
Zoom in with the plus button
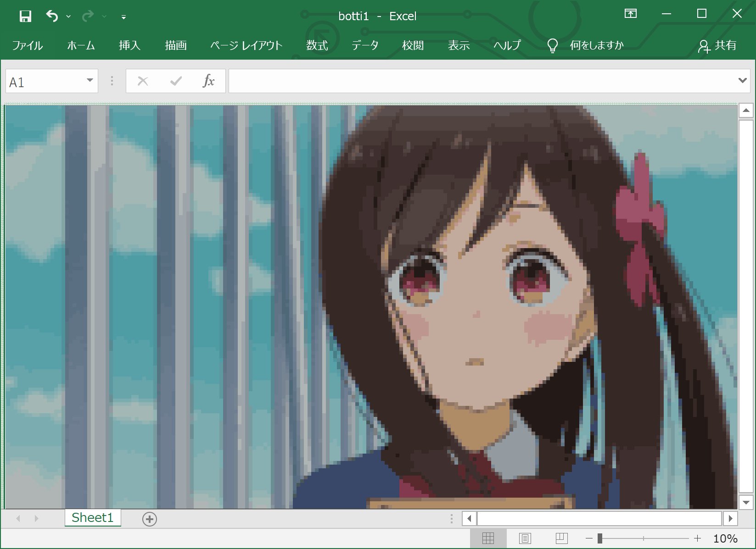click(x=697, y=538)
